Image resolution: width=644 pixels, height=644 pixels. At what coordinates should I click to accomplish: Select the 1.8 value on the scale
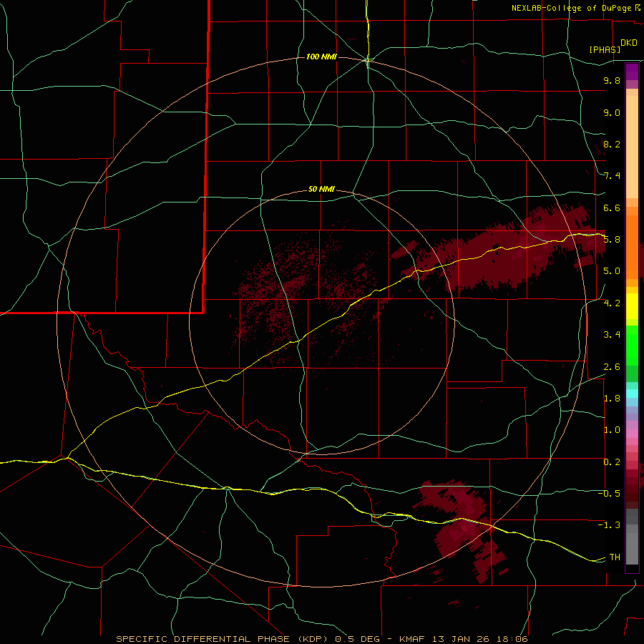coord(612,399)
